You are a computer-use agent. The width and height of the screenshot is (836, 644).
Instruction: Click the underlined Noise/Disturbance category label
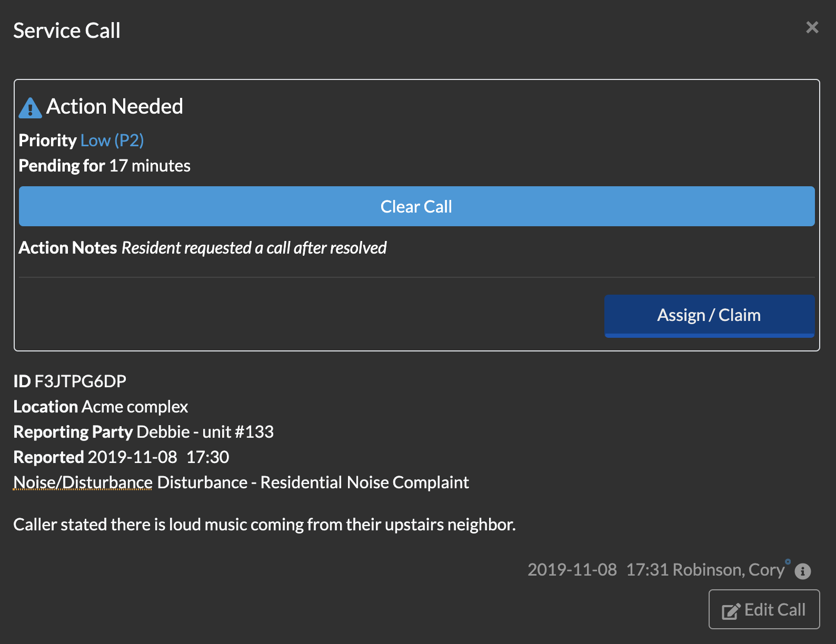pos(83,482)
